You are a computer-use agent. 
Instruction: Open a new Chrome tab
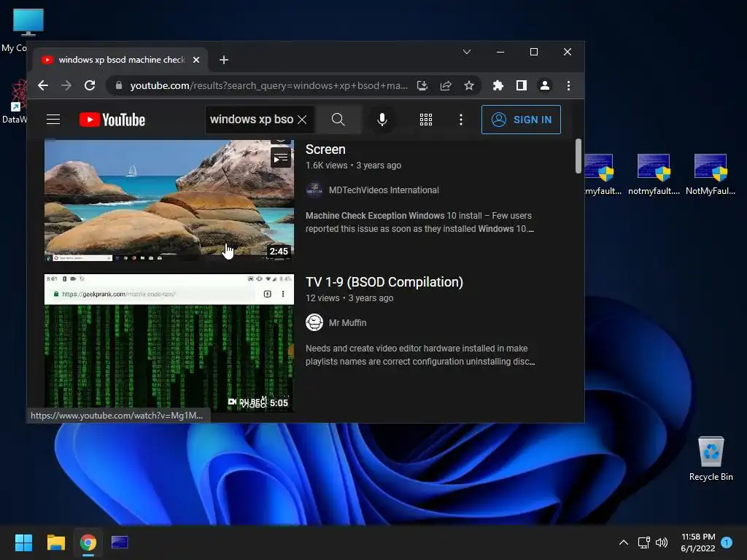pyautogui.click(x=224, y=60)
